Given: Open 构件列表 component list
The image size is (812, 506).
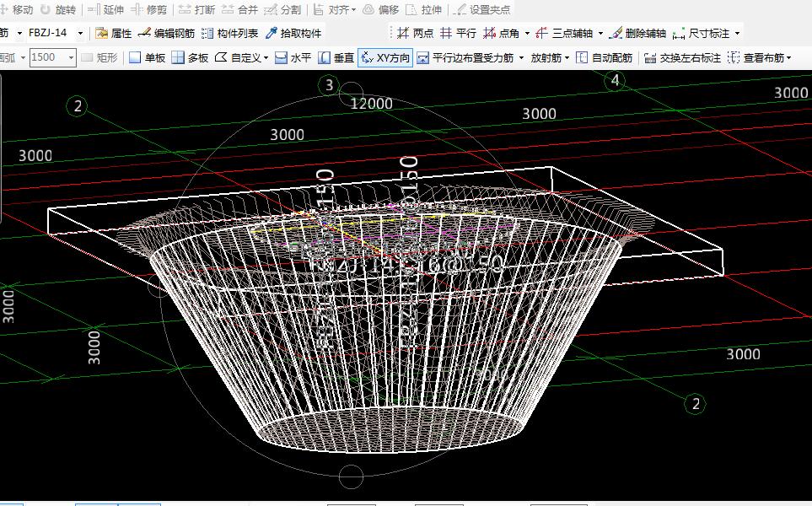Looking at the screenshot, I should (229, 34).
